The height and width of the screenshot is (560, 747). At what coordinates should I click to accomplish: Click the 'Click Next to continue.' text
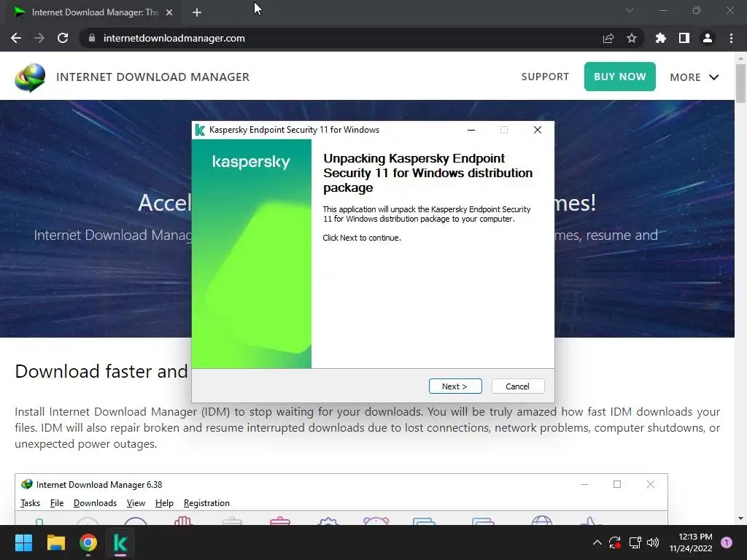coord(362,238)
